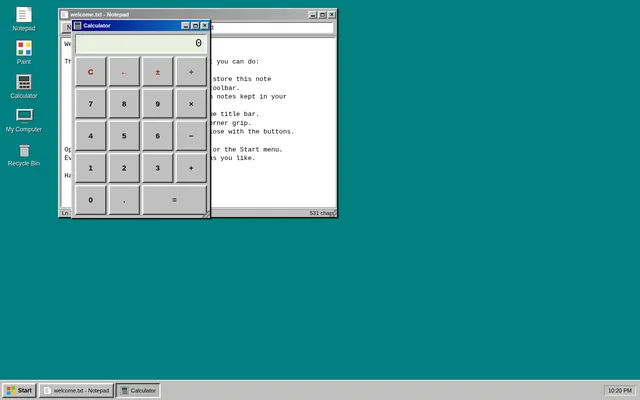Screen dimensions: 640x400
Task: Open the Notepad desktop icon
Action: coord(24,19)
